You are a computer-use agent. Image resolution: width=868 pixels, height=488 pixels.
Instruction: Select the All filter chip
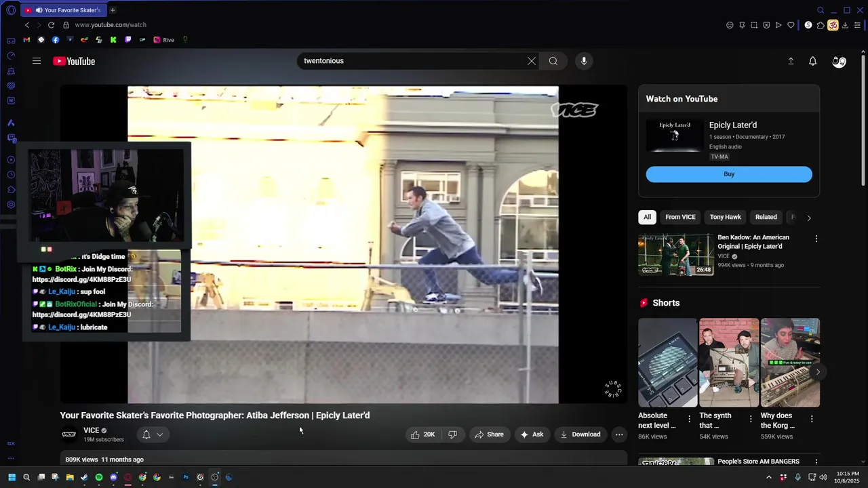(647, 217)
